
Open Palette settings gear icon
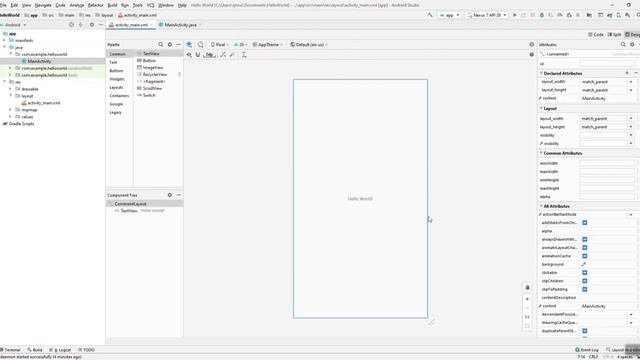170,44
